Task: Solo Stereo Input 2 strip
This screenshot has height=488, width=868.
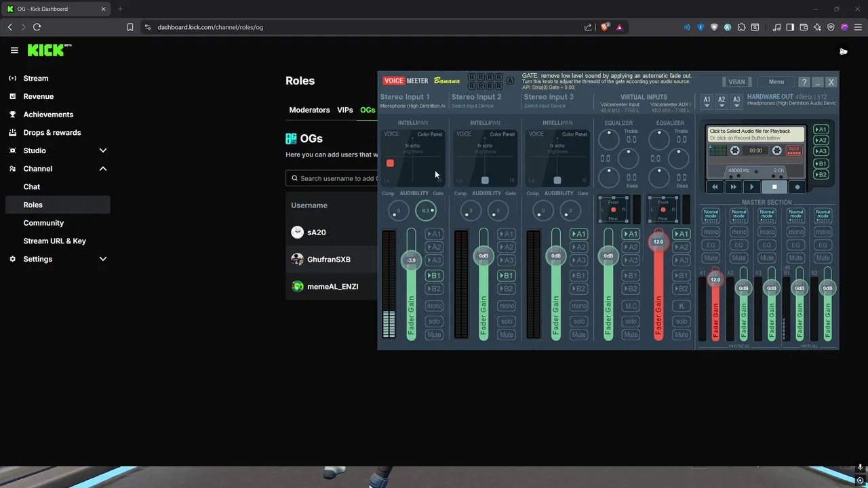Action: (x=507, y=321)
